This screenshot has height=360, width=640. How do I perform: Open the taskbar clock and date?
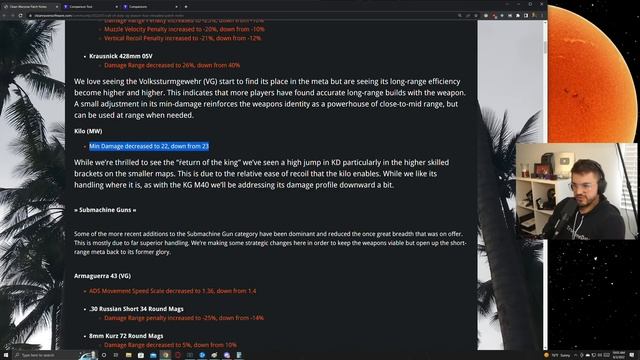click(x=618, y=355)
